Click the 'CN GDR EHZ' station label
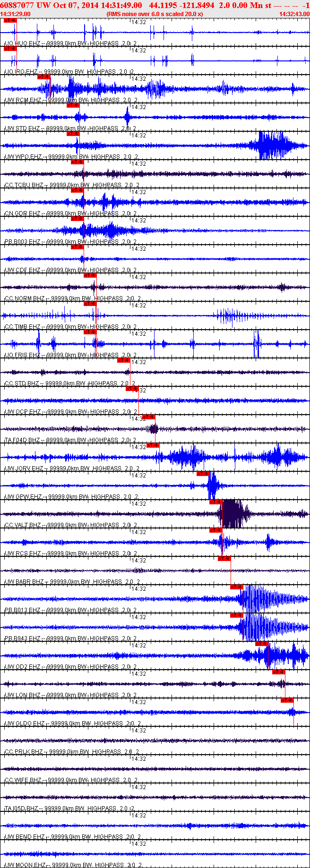This screenshot has height=868, width=310. pyautogui.click(x=22, y=213)
